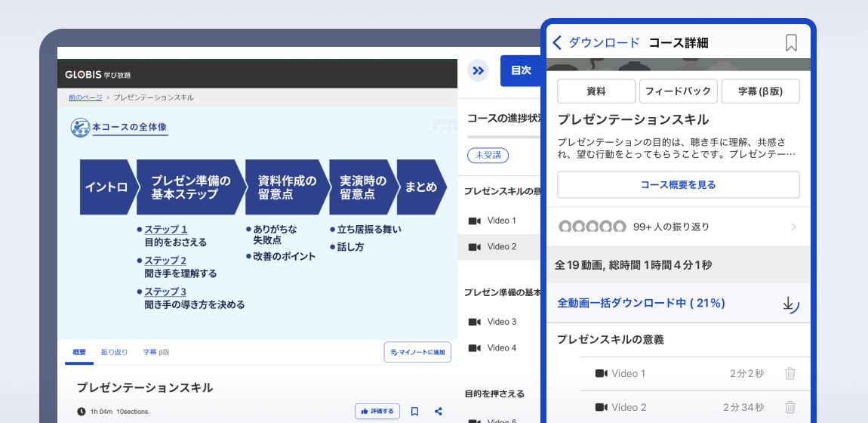Click the ステップ 3 link
The height and width of the screenshot is (423, 868).
[165, 292]
